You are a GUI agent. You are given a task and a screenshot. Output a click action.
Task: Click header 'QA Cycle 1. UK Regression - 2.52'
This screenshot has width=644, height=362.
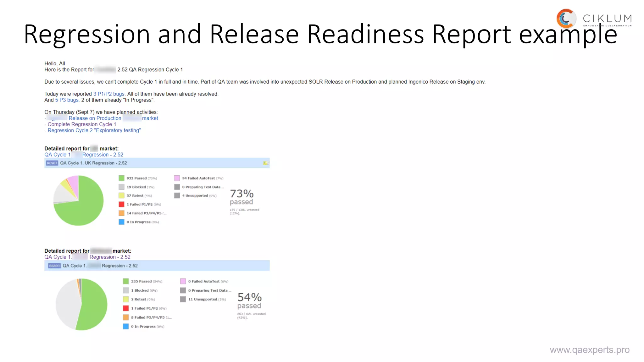click(x=93, y=163)
